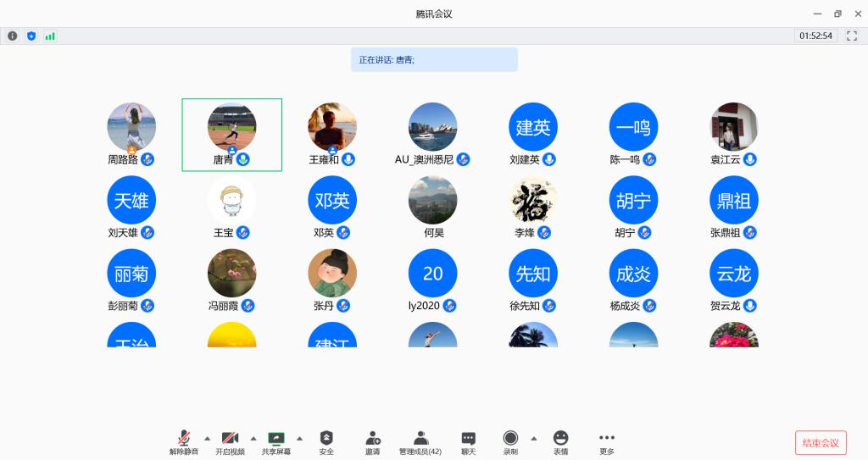Viewport: 868px width, 460px height.
Task: Click the blue security shield status icon
Action: [31, 36]
